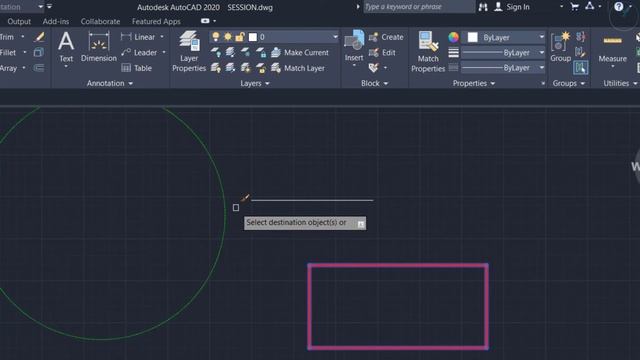Click the Array command button

pos(9,68)
